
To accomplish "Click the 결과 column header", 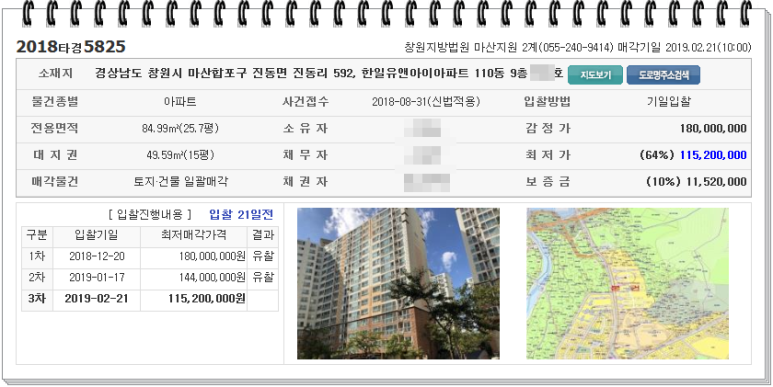I will tap(263, 235).
